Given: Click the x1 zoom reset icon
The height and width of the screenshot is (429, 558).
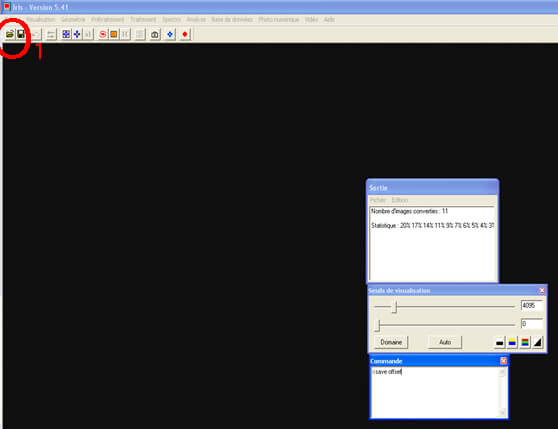Looking at the screenshot, I should pos(88,34).
